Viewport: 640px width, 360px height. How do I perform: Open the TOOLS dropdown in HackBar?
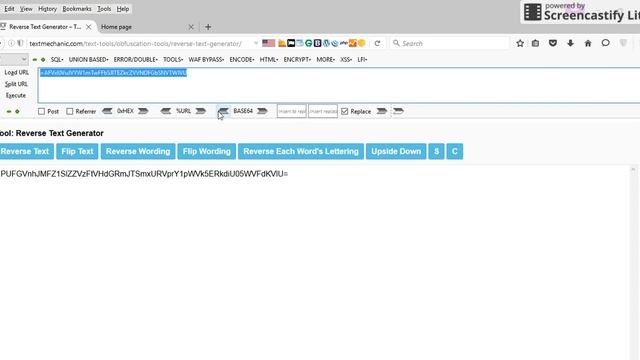tap(173, 60)
